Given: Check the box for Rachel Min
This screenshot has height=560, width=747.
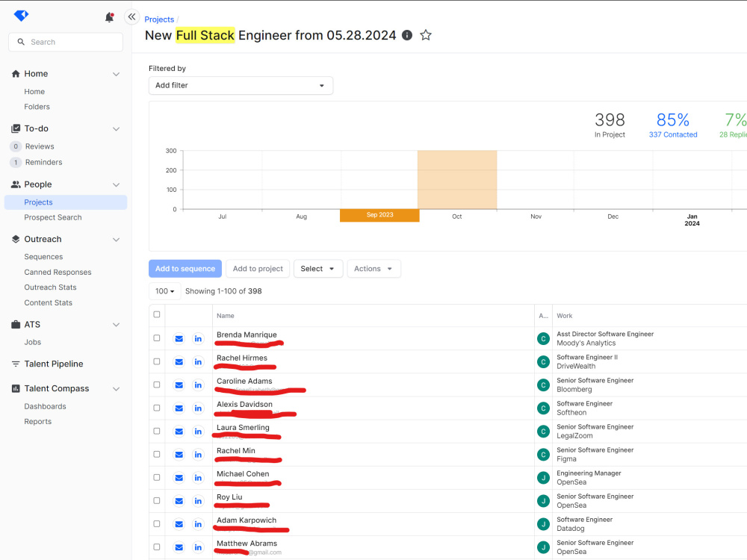Looking at the screenshot, I should (x=157, y=454).
